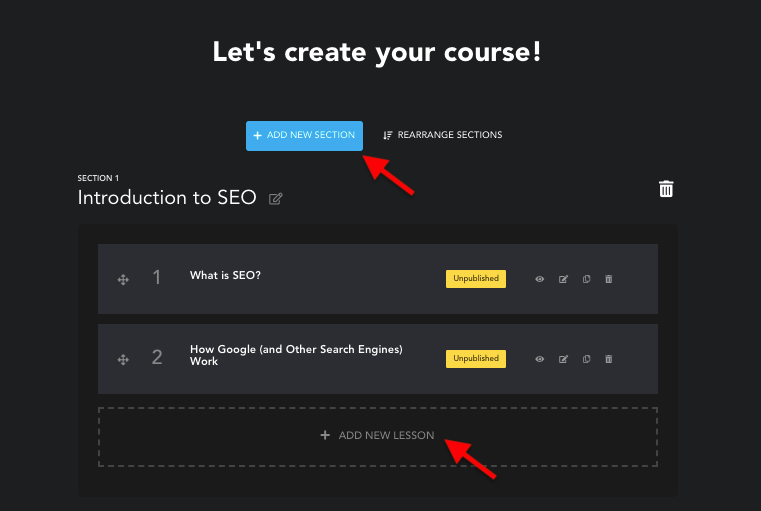The image size is (761, 511).
Task: Select the Introduction to SEO section heading
Action: [x=167, y=198]
